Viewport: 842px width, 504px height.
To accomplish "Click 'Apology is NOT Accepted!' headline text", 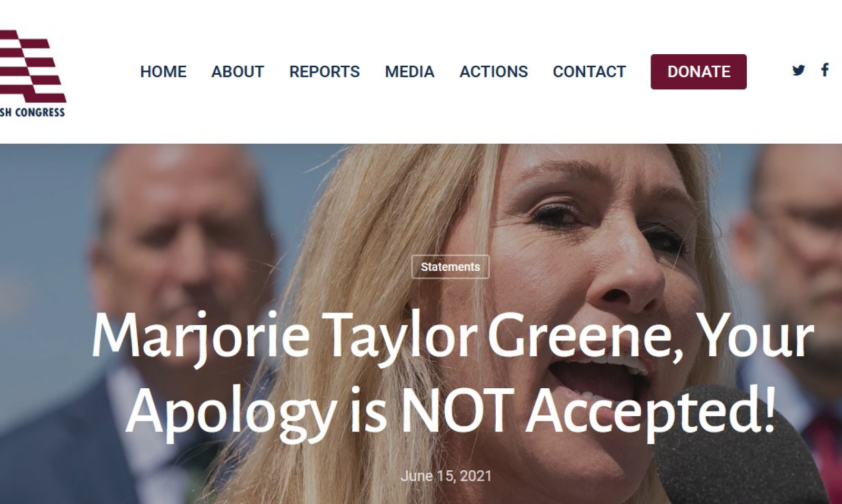I will coord(451,410).
